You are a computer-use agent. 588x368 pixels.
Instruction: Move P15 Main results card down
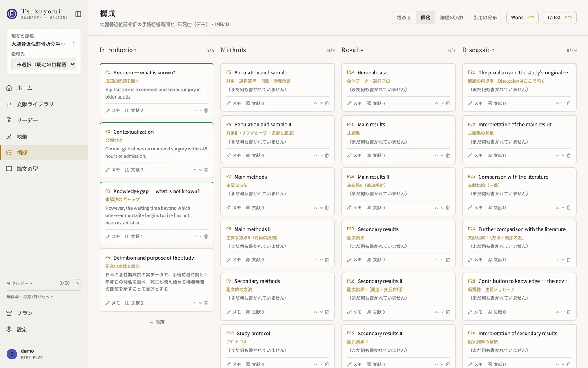[x=442, y=155]
